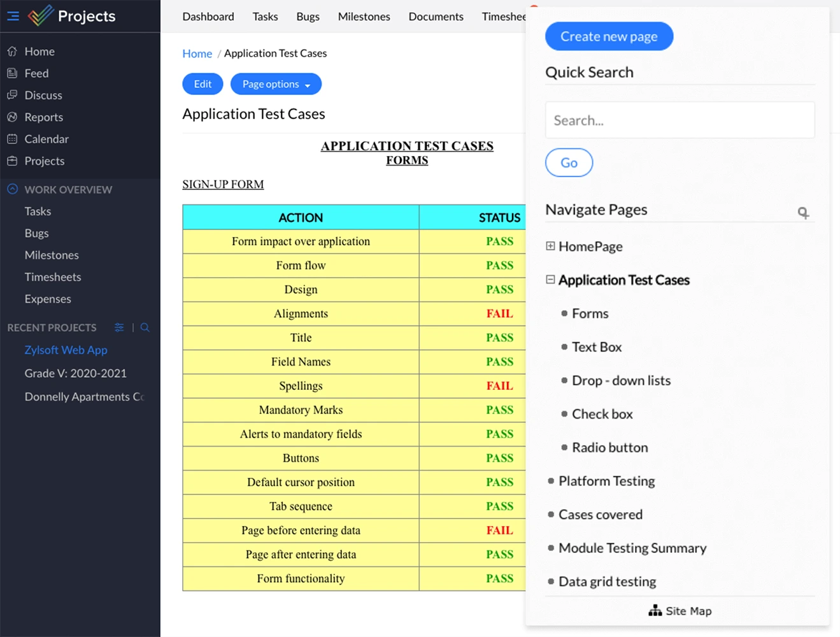Expand the HomePage tree node
Viewport: 840px width, 637px height.
[550, 247]
